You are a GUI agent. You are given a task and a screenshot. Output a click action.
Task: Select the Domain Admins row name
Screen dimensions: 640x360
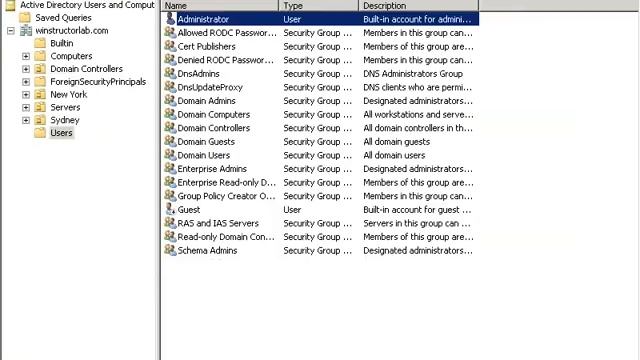click(x=207, y=101)
